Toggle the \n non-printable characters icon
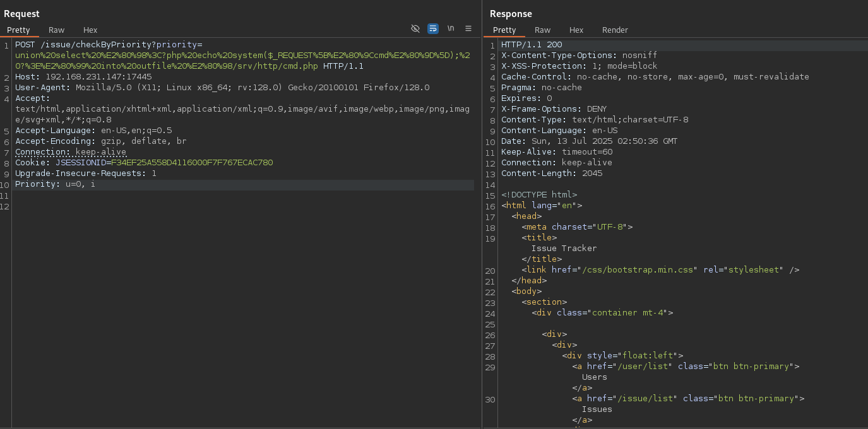The image size is (868, 429). point(451,28)
